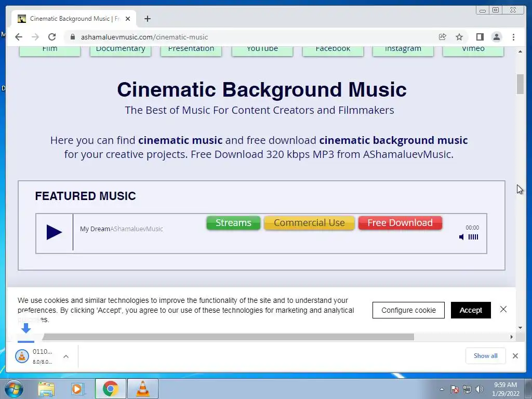This screenshot has width=532, height=399.
Task: Go back to the previous page
Action: [19, 37]
